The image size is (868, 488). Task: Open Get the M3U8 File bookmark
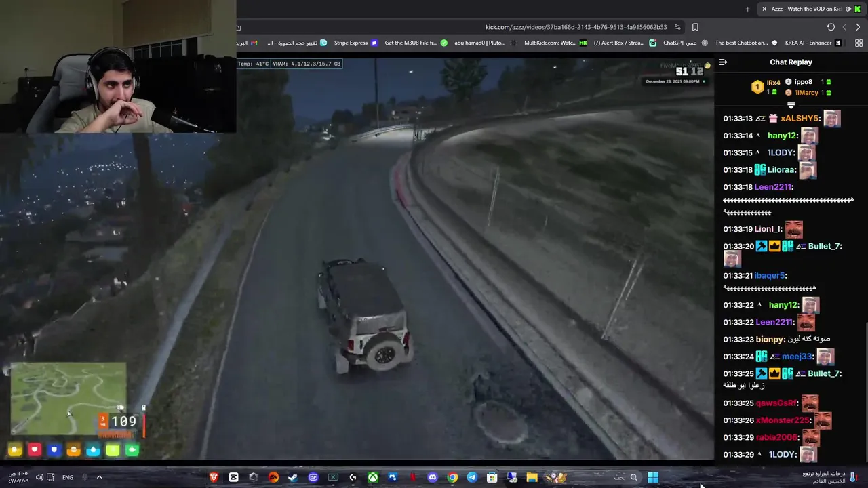tap(416, 43)
